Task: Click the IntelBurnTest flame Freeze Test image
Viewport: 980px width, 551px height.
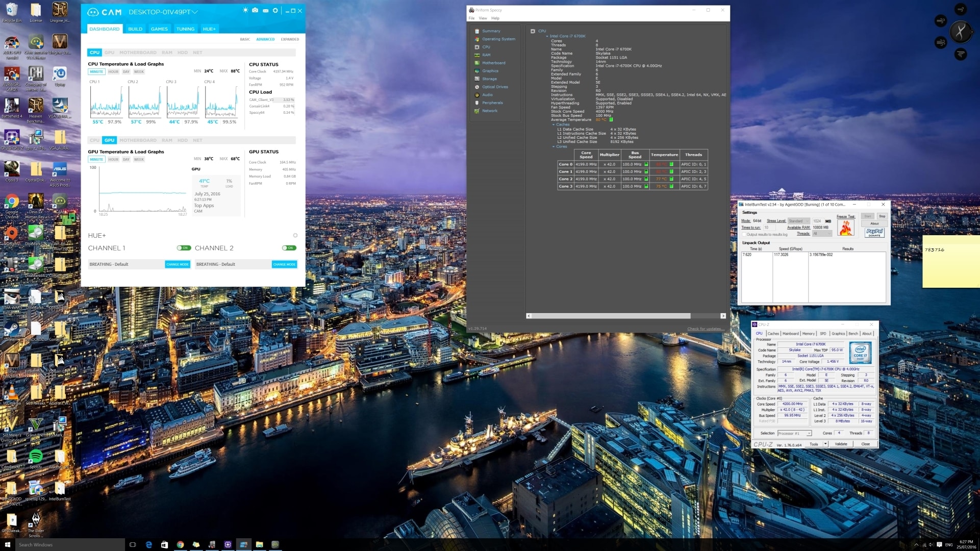Action: pos(846,228)
